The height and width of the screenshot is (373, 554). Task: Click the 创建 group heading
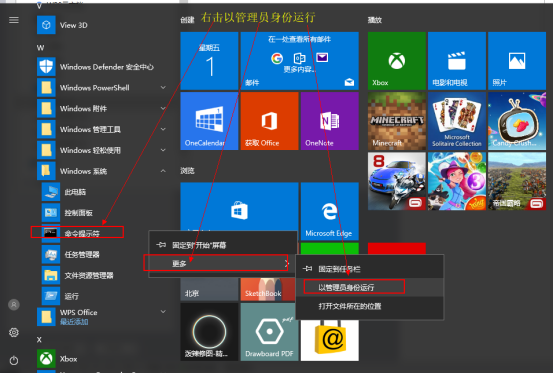pyautogui.click(x=187, y=20)
